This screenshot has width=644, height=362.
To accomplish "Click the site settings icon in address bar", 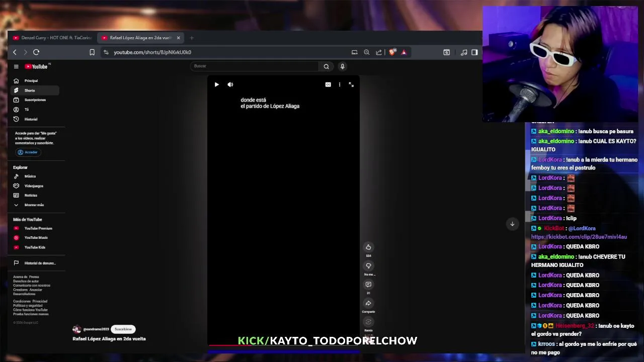I will pos(106,52).
